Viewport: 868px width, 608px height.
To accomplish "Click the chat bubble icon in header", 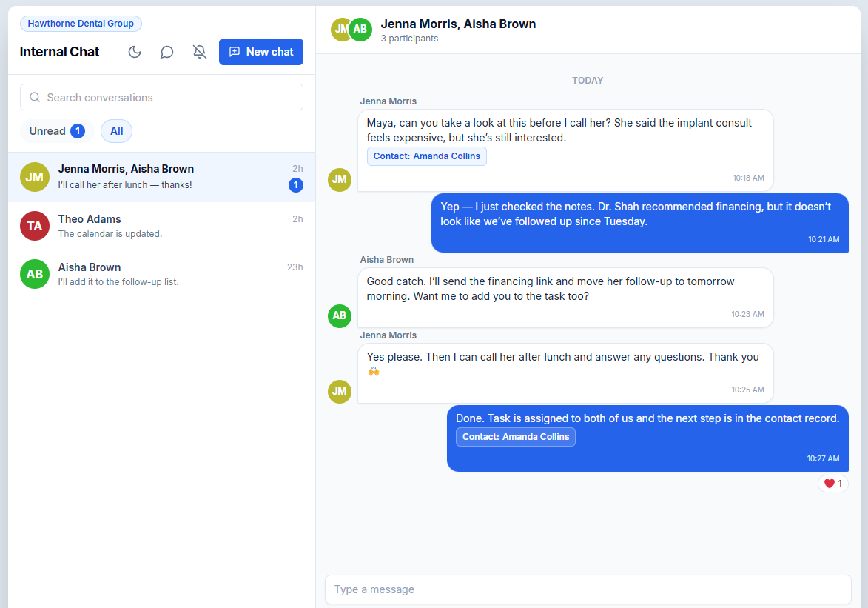I will point(166,52).
